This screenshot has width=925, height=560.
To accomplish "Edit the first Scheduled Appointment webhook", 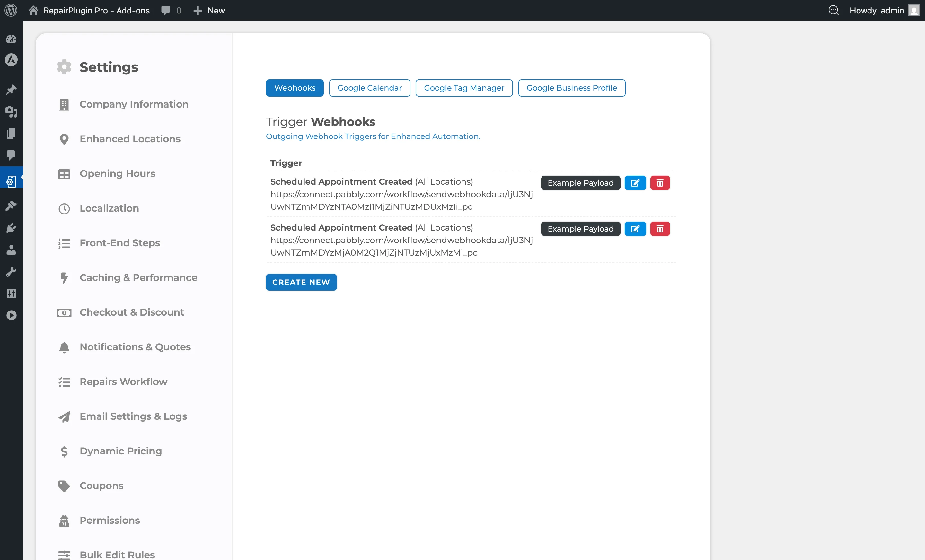I will [x=635, y=183].
